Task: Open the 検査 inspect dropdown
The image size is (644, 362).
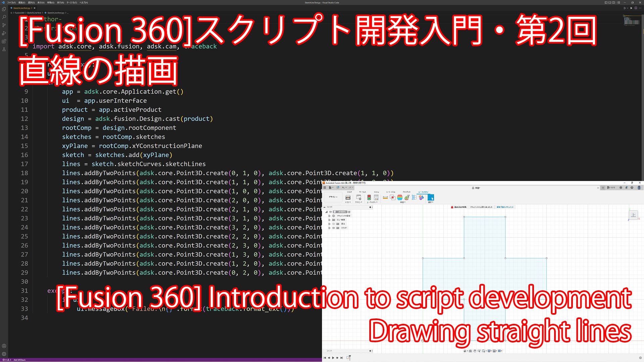Action: click(402, 202)
